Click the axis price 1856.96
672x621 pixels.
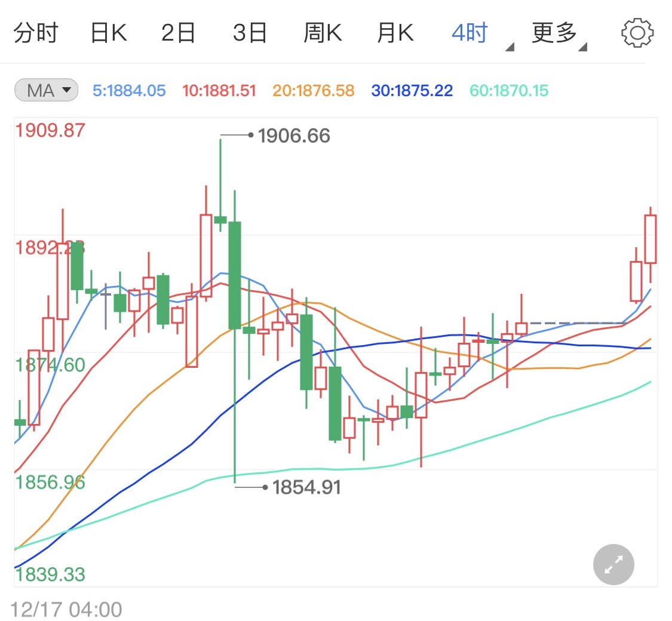pos(50,482)
